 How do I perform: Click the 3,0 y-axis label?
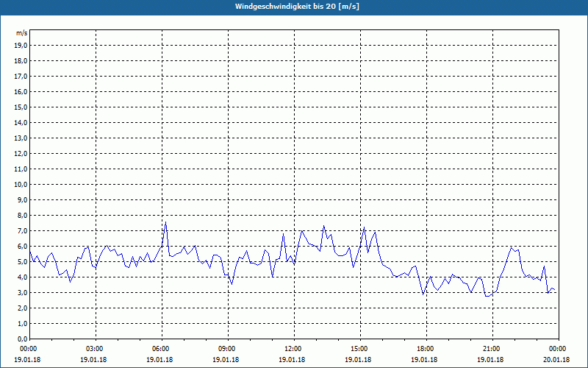tap(22, 292)
